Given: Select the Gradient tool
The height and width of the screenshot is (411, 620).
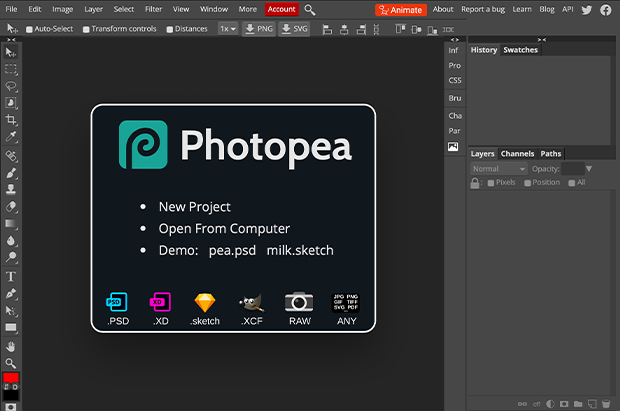Looking at the screenshot, I should point(11,224).
